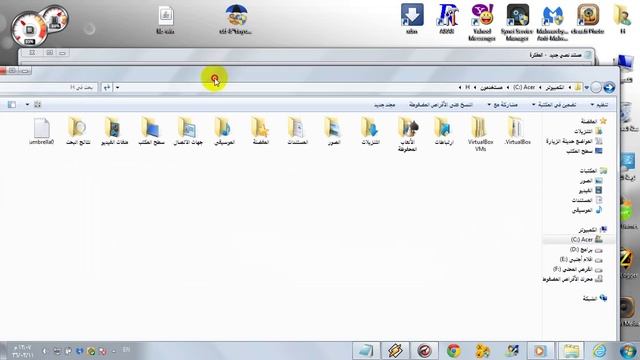
Task: Open the Documents (المستندات) folder in file pane
Action: (x=297, y=131)
